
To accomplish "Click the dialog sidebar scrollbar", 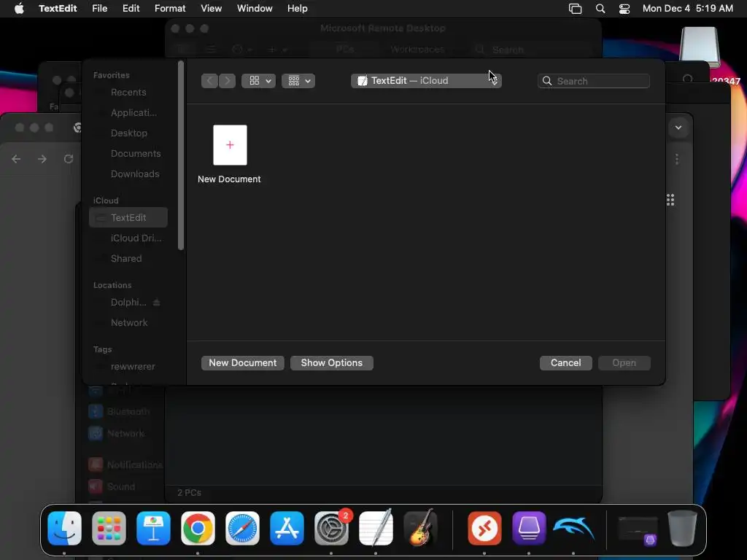I will pyautogui.click(x=181, y=155).
